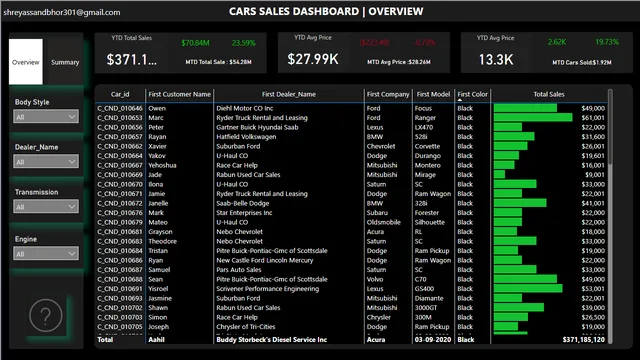Click company Volvo cell
The image size is (640, 360).
point(375,279)
